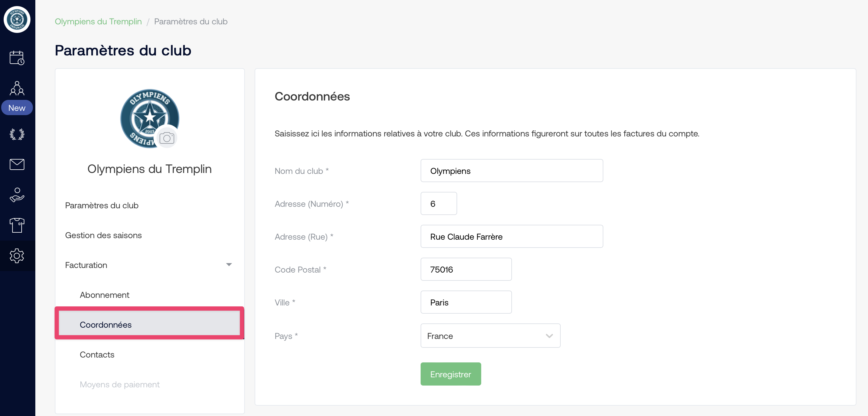The image size is (868, 416).
Task: Click the Code Postal label
Action: pyautogui.click(x=300, y=270)
